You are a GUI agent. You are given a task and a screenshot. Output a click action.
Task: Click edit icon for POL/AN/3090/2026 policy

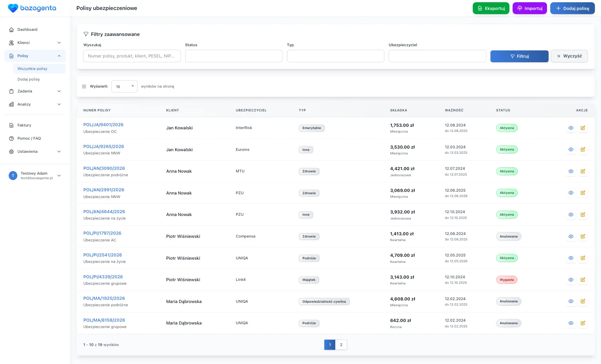(x=583, y=171)
